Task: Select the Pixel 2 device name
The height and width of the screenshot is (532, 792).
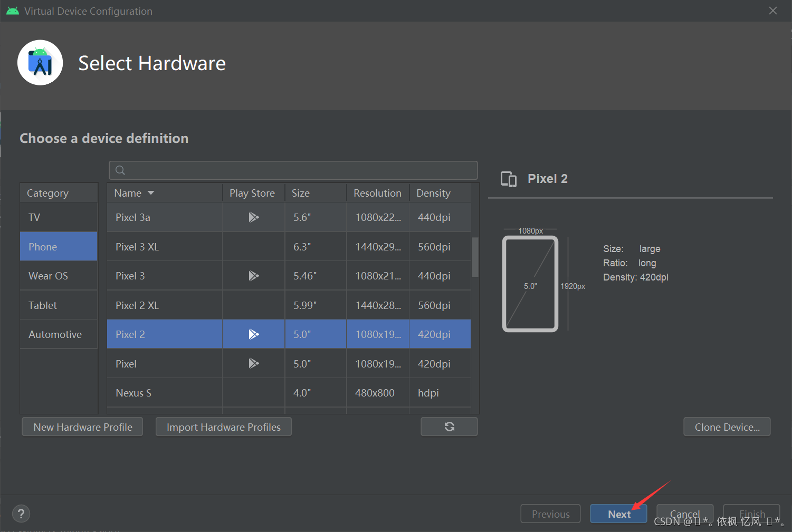Action: point(130,334)
